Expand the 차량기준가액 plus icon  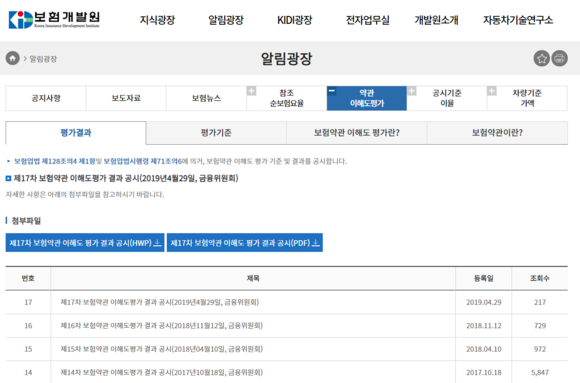492,91
